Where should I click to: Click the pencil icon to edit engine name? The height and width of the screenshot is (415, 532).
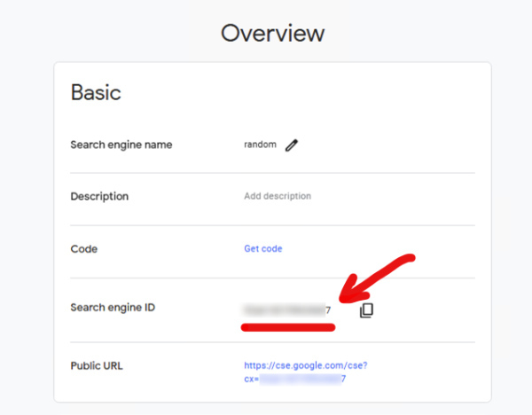tap(292, 145)
